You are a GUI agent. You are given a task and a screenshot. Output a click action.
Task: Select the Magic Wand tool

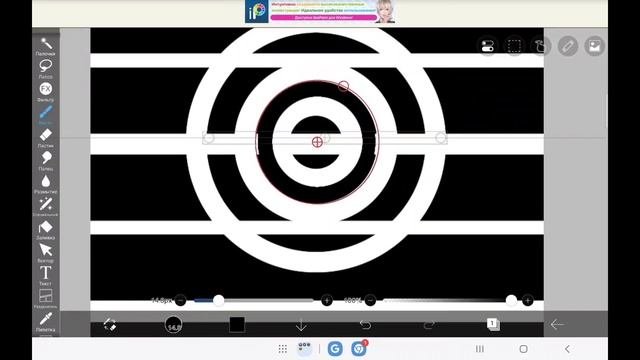coord(46,46)
